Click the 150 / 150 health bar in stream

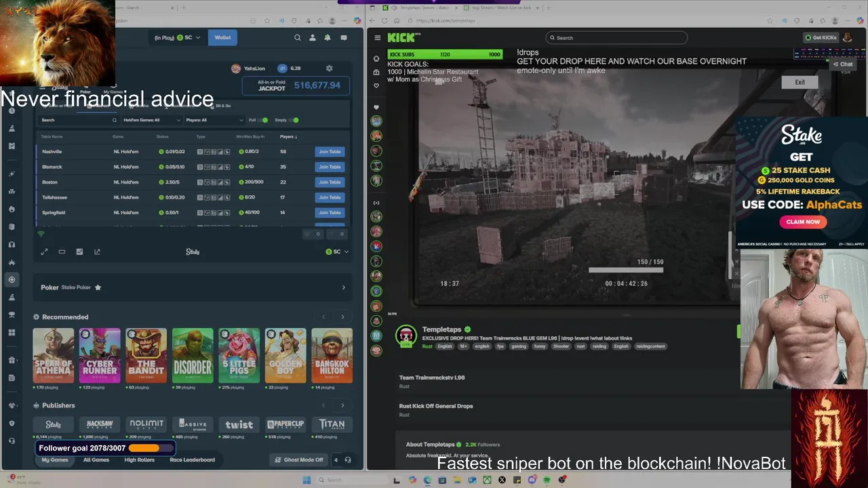click(626, 270)
